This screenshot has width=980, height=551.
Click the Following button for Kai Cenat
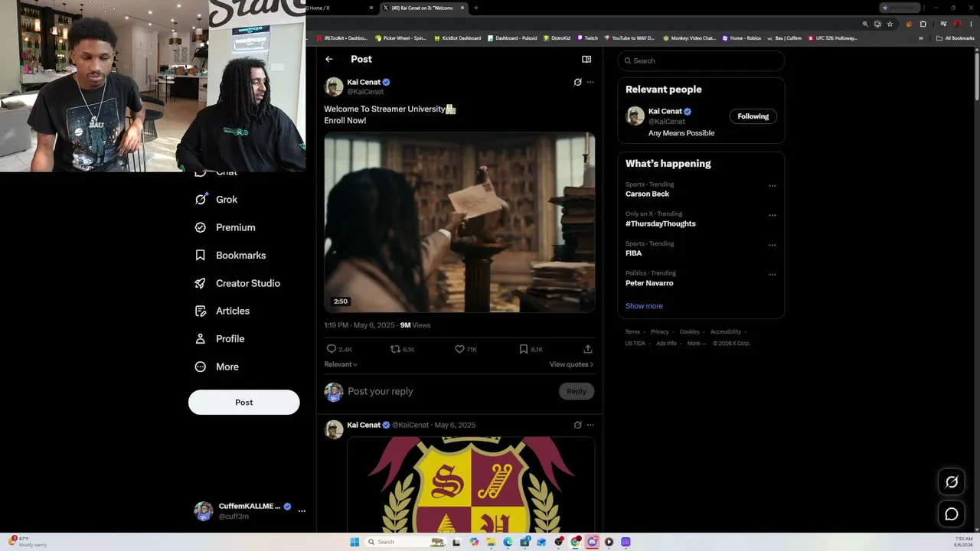pyautogui.click(x=753, y=116)
